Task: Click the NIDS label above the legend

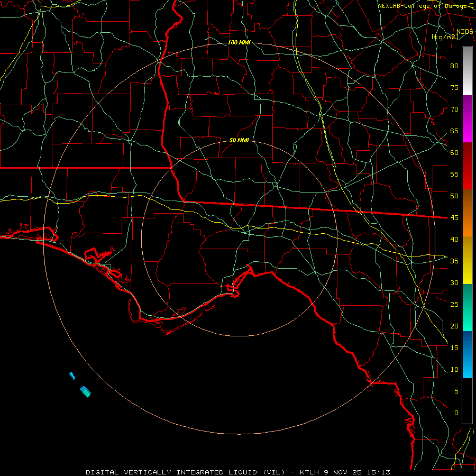Action: pos(464,32)
